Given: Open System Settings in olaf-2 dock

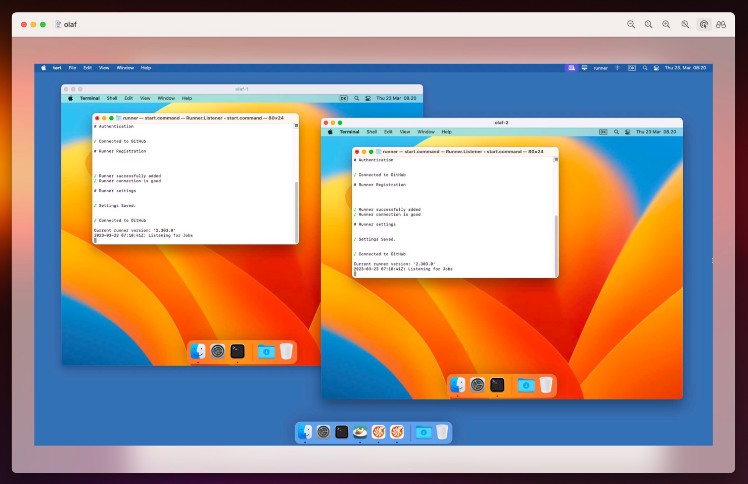Looking at the screenshot, I should (x=478, y=385).
